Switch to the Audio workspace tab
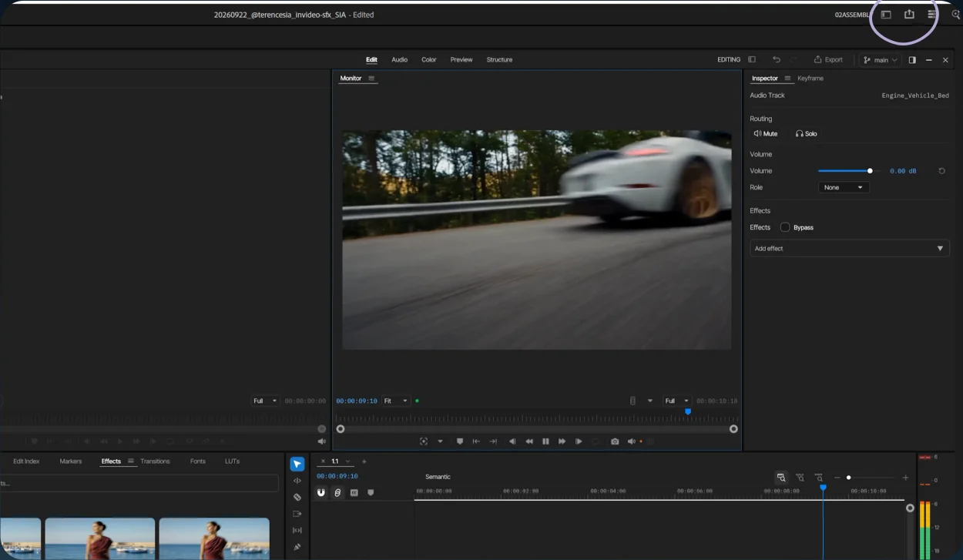The width and height of the screenshot is (963, 560). 399,59
